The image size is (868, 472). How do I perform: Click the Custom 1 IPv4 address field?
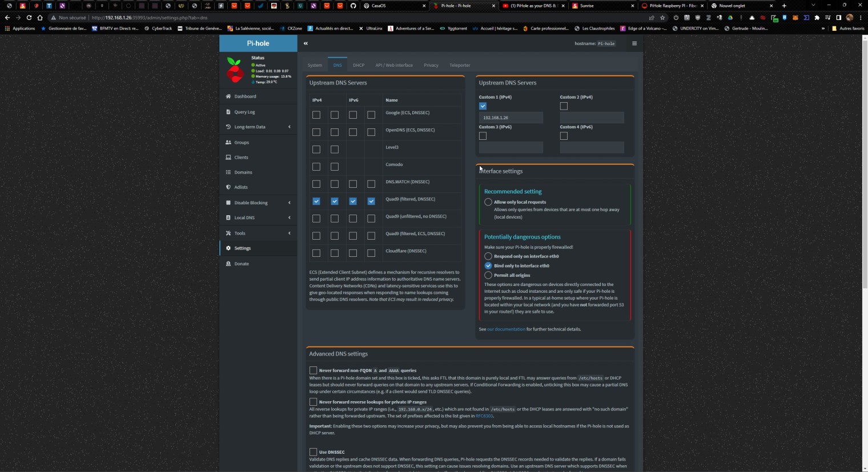tap(511, 118)
